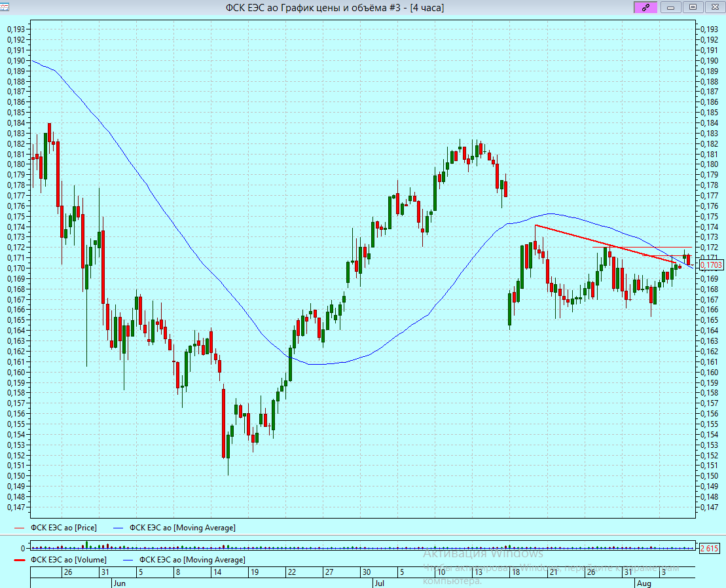
Task: Click 0,150 on the right price axis
Action: (710, 476)
